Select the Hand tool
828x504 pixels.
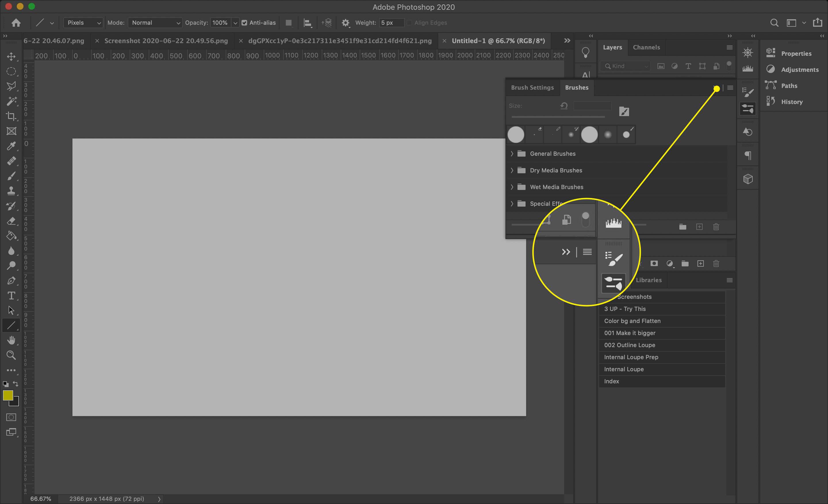tap(11, 340)
